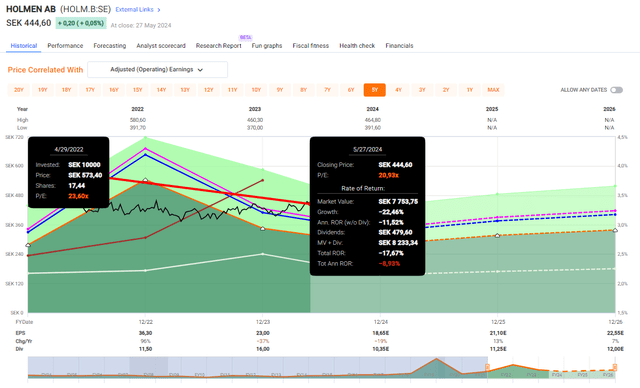Select the 16Y time range
Screen dimensions: 640x388
pyautogui.click(x=113, y=90)
